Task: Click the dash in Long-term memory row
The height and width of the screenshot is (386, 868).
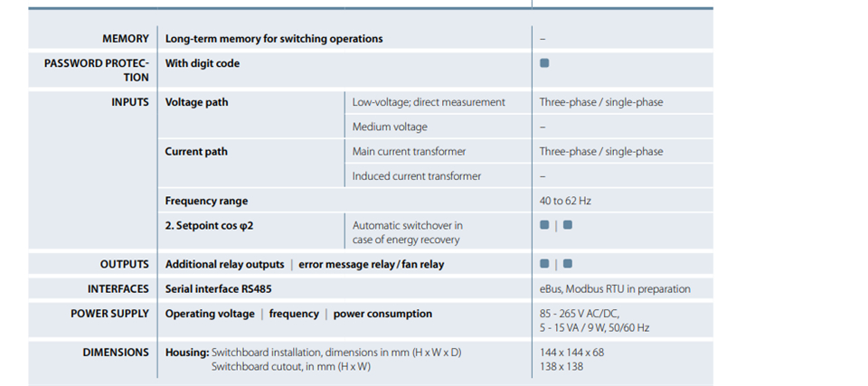Action: 542,39
